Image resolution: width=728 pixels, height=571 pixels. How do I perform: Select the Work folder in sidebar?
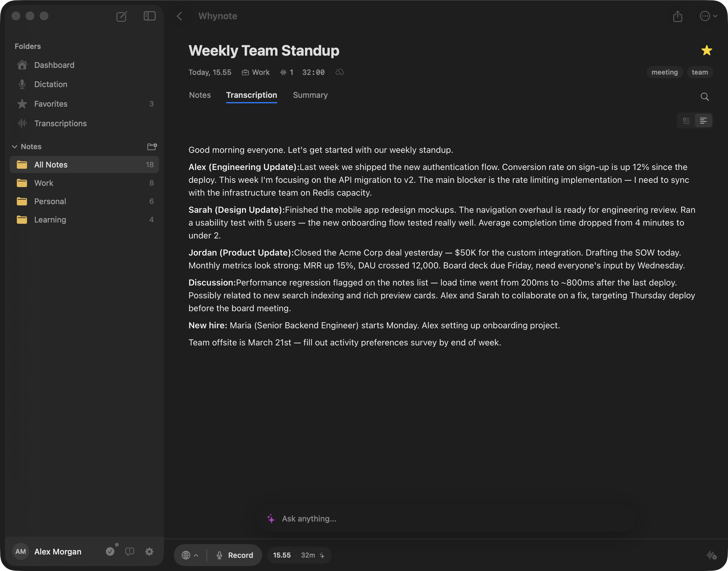pyautogui.click(x=84, y=183)
